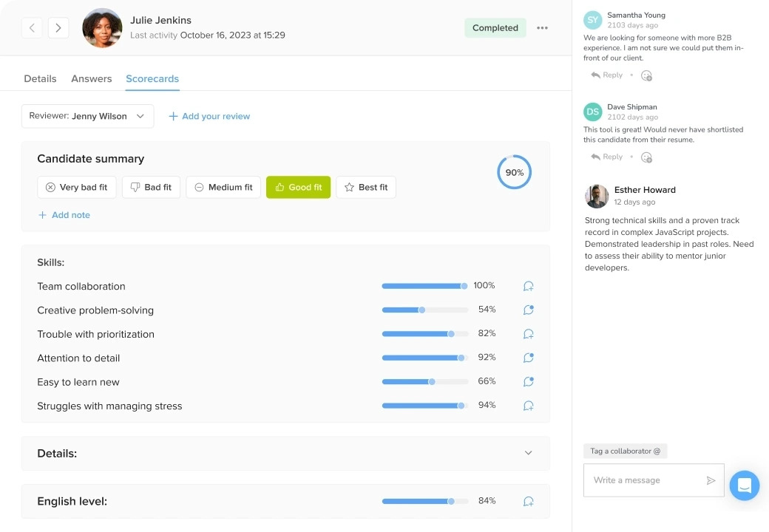
Task: Focus the Write a message field
Action: [653, 480]
